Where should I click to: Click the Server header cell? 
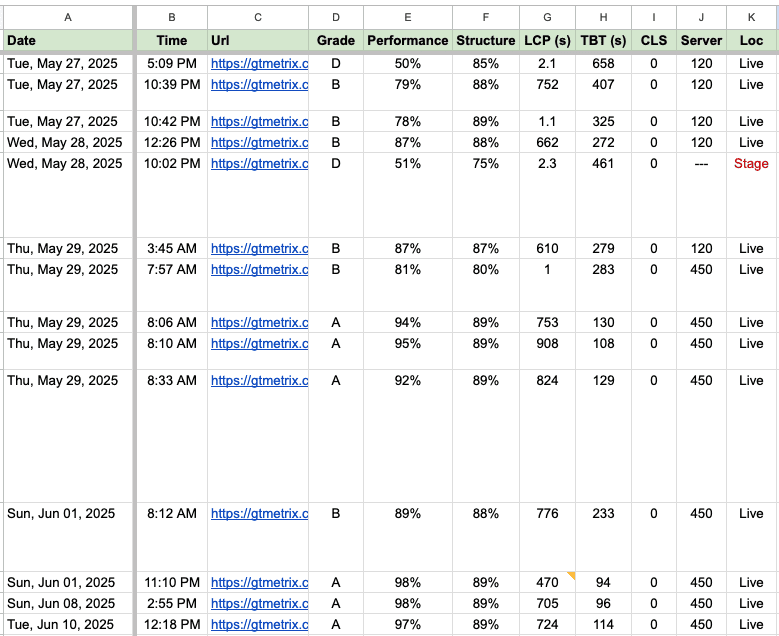(701, 40)
